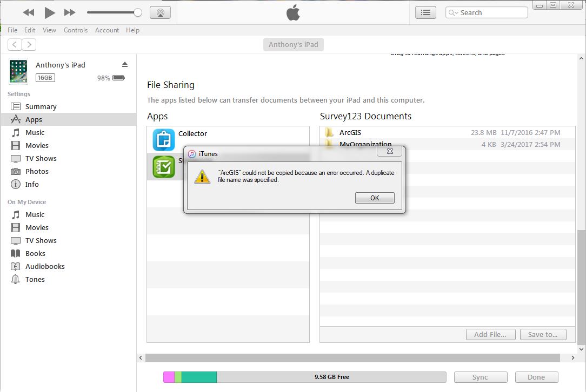Screen dimensions: 586x392
Task: Select Photos in the sidebar
Action: (x=69, y=171)
